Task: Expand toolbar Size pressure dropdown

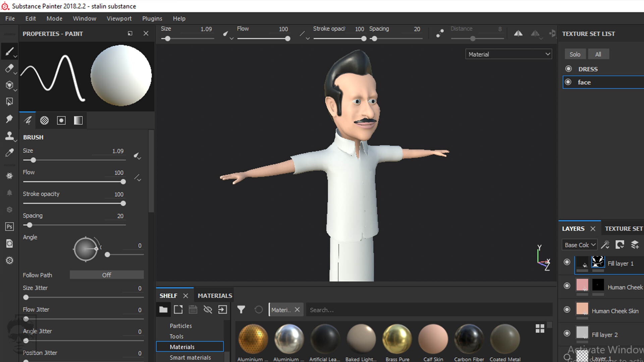Action: [228, 35]
